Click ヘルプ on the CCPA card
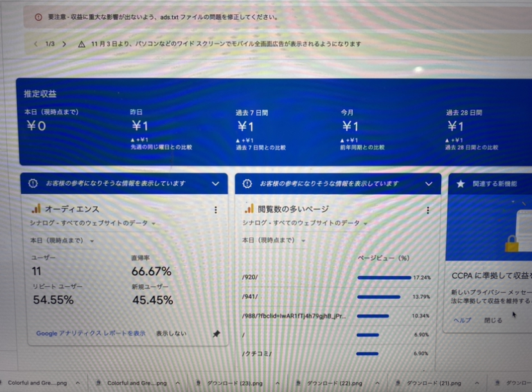The width and height of the screenshot is (532, 392). [462, 319]
